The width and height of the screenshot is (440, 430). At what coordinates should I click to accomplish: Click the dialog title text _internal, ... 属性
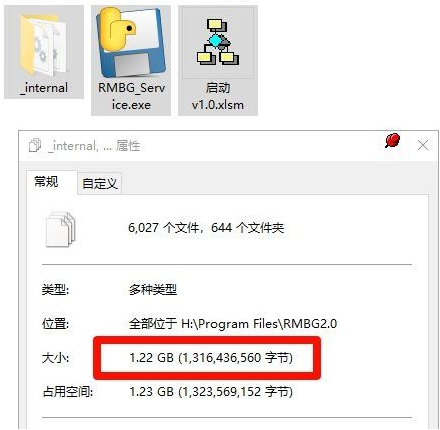click(x=94, y=146)
